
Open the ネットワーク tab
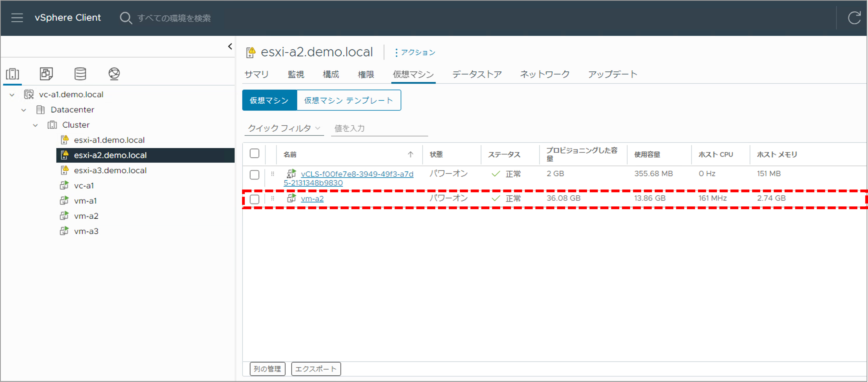pos(545,74)
